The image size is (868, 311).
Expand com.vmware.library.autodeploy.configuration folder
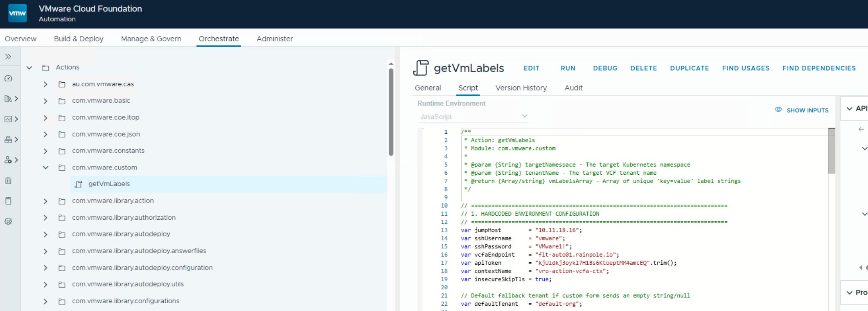(x=45, y=268)
